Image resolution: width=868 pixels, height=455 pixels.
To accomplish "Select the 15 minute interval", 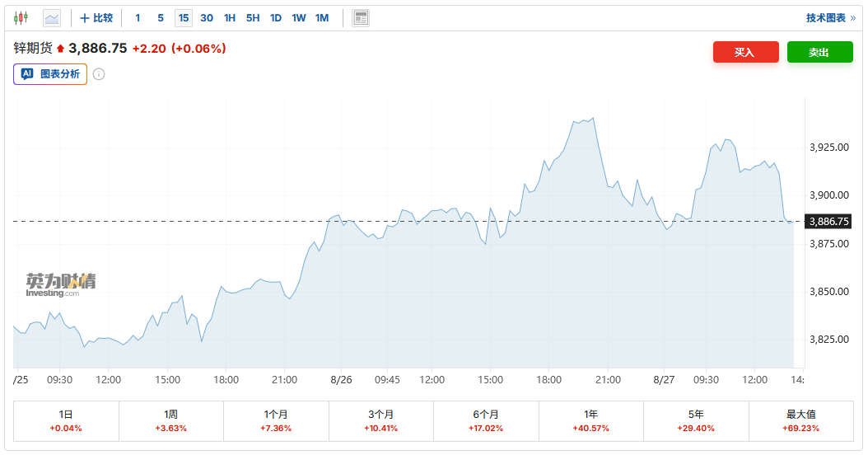I will (184, 18).
